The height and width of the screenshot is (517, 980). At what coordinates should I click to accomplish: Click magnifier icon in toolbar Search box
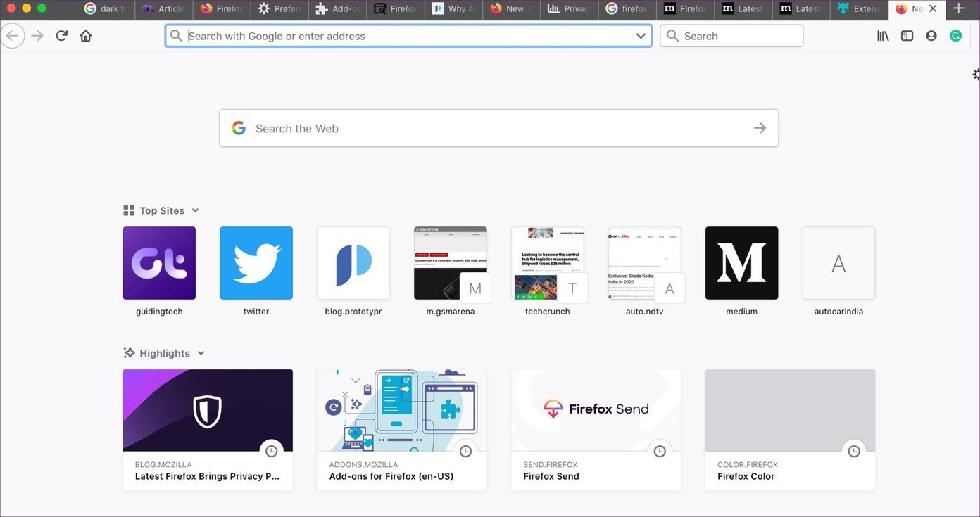coord(672,36)
